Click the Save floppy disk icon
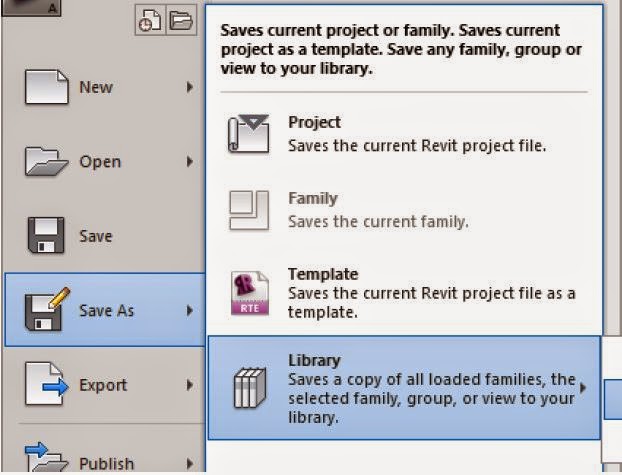Image resolution: width=622 pixels, height=475 pixels. (x=46, y=235)
